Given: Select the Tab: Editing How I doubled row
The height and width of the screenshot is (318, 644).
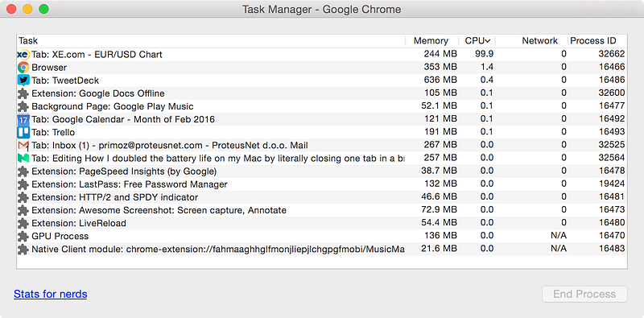Looking at the screenshot, I should click(x=321, y=158).
